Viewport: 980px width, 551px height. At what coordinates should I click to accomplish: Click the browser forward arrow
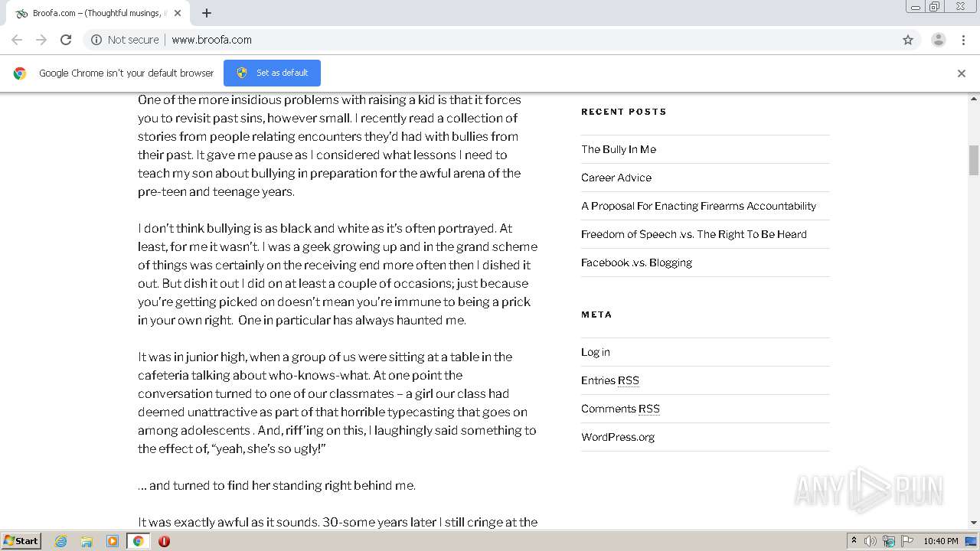(41, 40)
